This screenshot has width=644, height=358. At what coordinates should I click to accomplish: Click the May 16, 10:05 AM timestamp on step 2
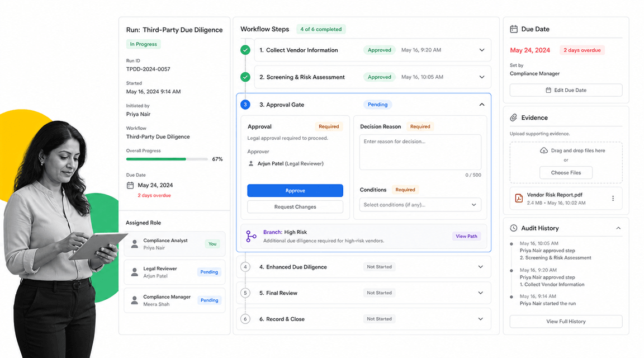[422, 77]
